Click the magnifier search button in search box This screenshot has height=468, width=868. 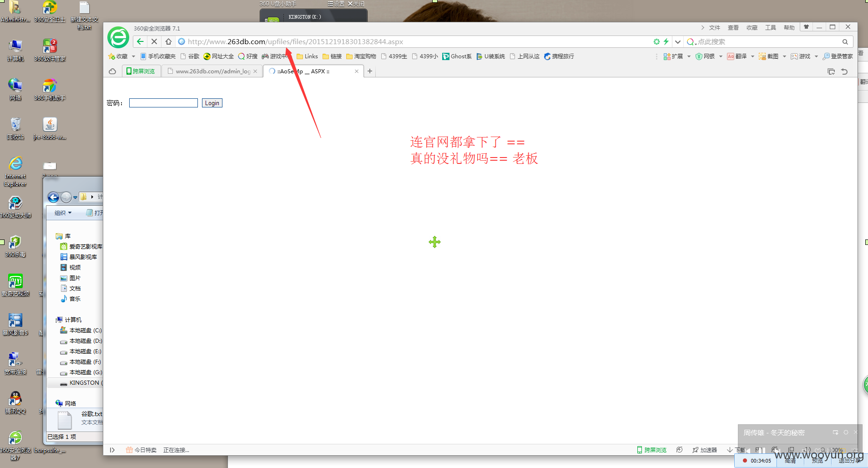(845, 42)
